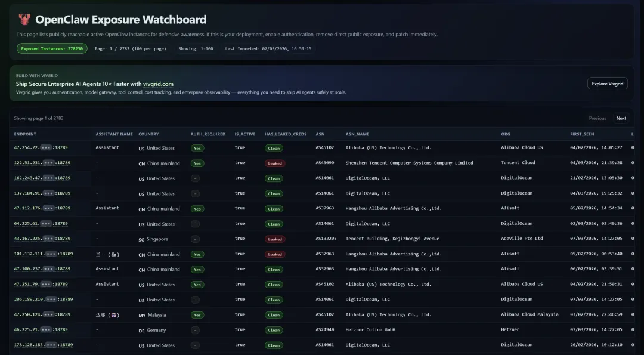Open endpoint 206.189.210 link

[43, 300]
